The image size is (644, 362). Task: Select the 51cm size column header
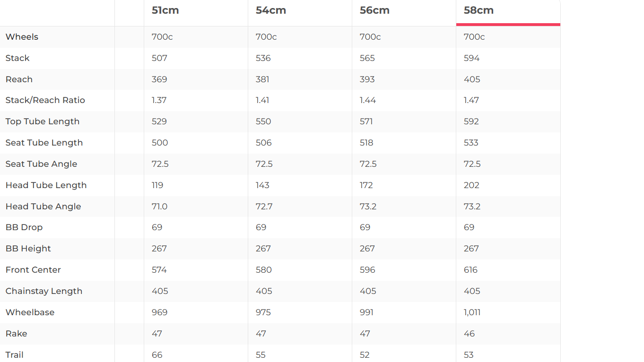tap(165, 10)
